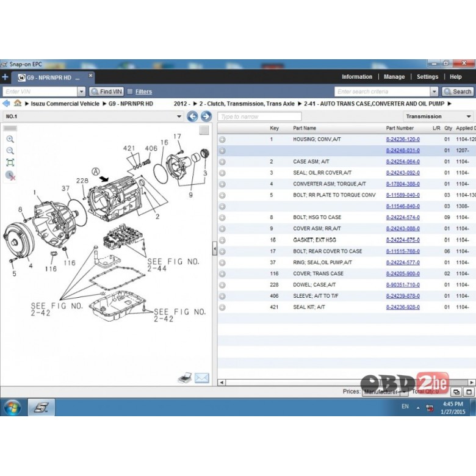Maximize the illustration panel using the corner square
The height and width of the screenshot is (476, 476).
(204, 130)
